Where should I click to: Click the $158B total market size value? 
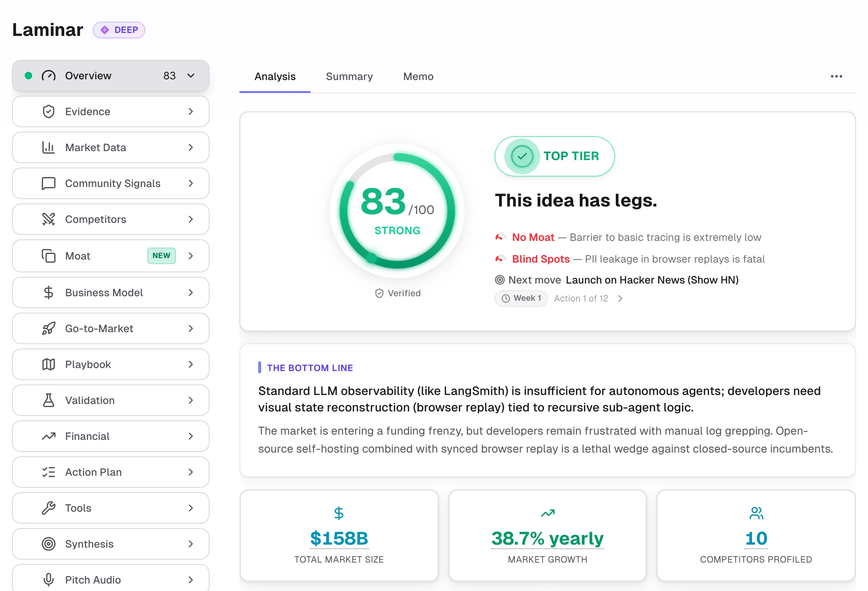tap(339, 539)
